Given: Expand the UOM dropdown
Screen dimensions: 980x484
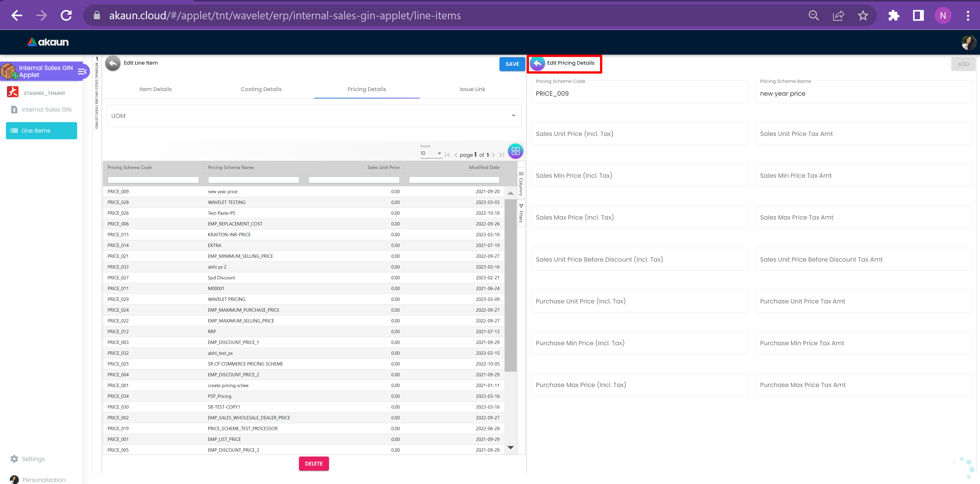Looking at the screenshot, I should pos(513,116).
